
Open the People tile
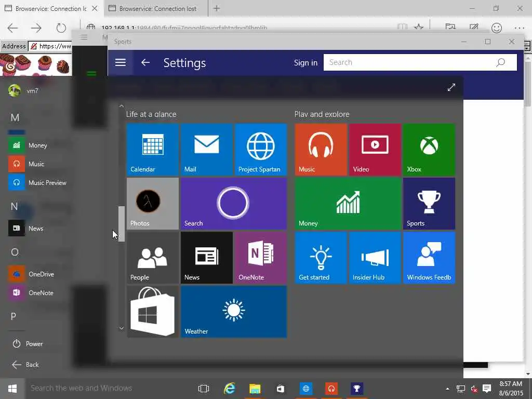153,258
